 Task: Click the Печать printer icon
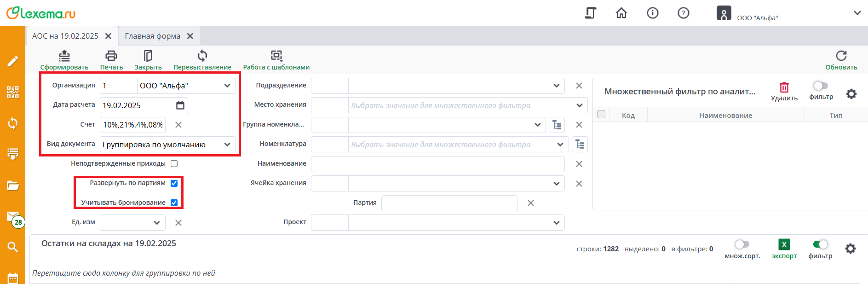tap(111, 56)
